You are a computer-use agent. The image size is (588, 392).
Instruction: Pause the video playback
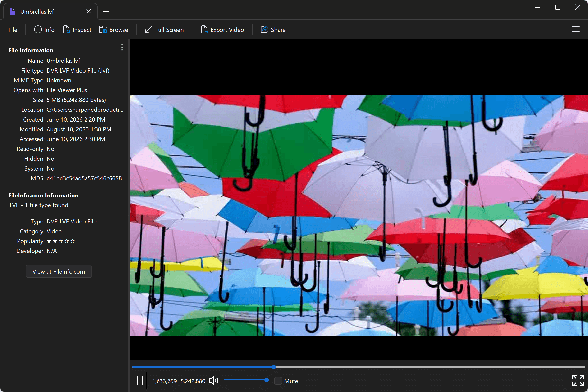tap(139, 380)
